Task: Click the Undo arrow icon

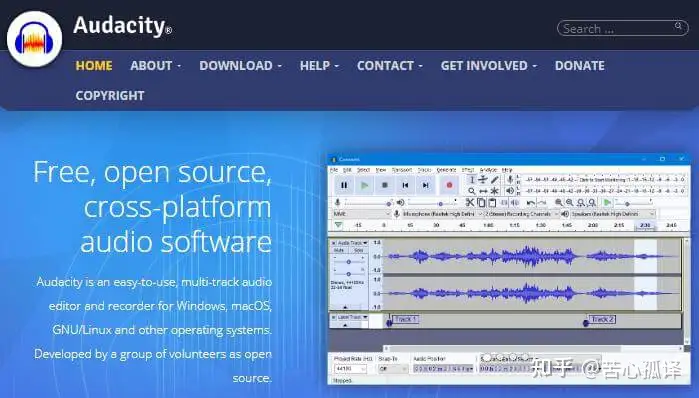Action: coord(530,203)
